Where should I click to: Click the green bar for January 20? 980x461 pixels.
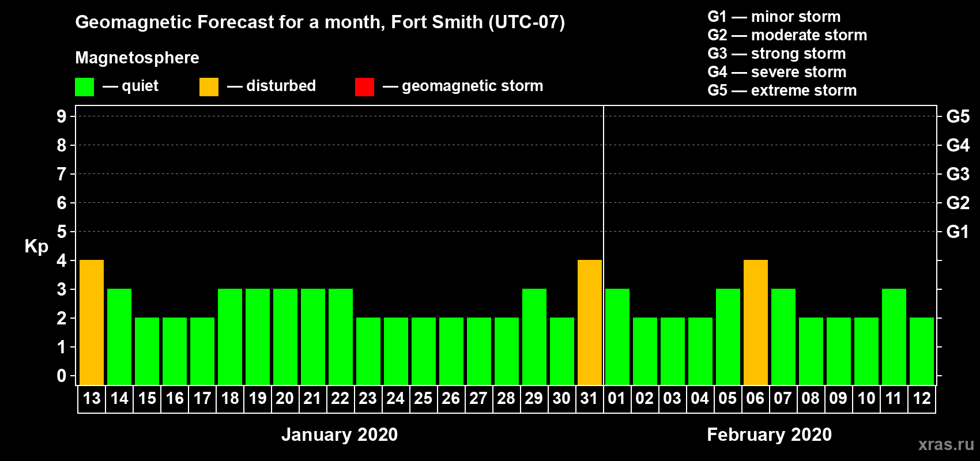[285, 337]
